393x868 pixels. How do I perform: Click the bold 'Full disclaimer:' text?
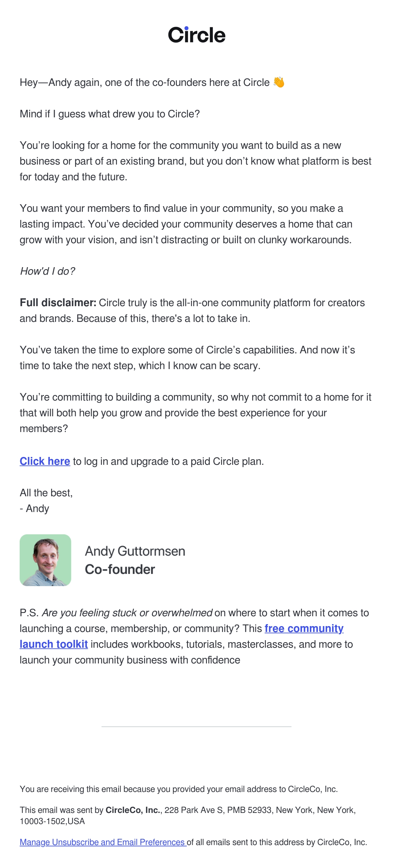coord(58,303)
